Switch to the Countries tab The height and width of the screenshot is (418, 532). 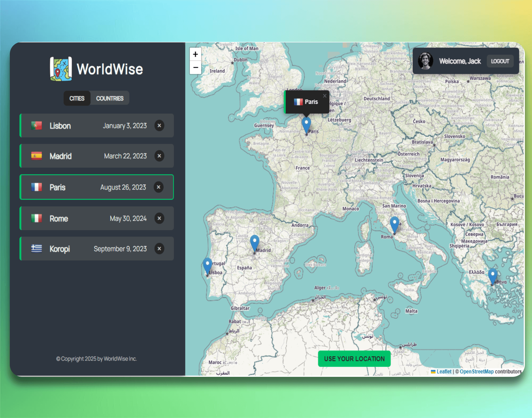110,98
